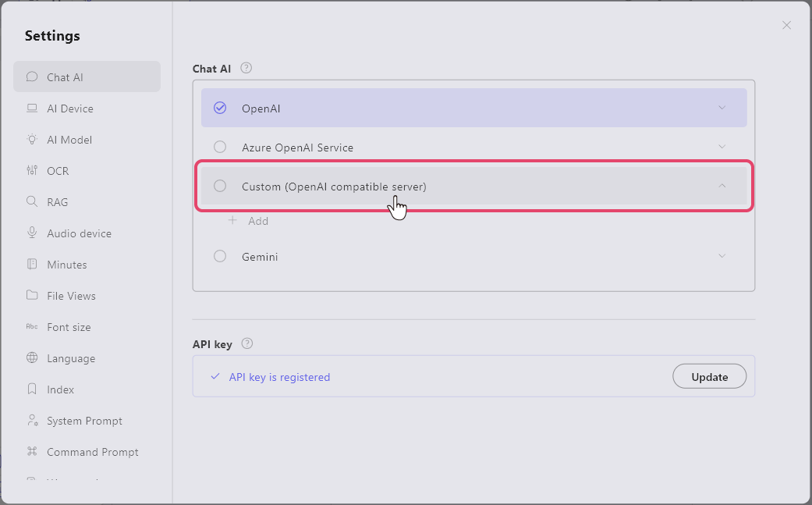Open the System Prompt settings section
812x505 pixels.
84,421
